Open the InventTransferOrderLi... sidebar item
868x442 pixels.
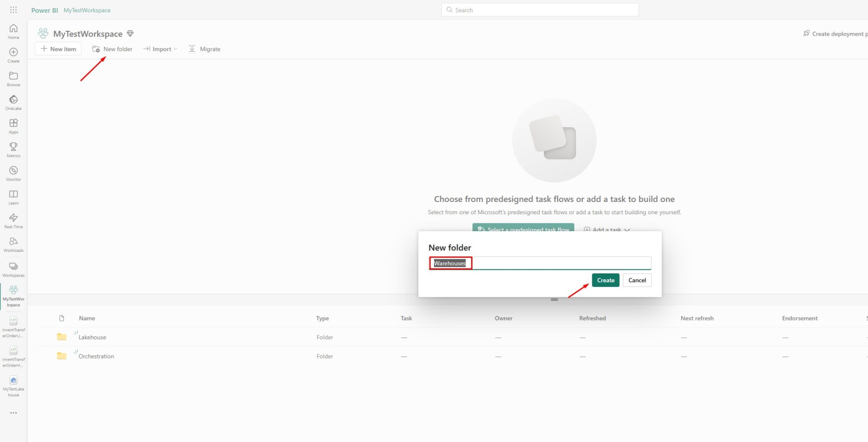pyautogui.click(x=14, y=327)
